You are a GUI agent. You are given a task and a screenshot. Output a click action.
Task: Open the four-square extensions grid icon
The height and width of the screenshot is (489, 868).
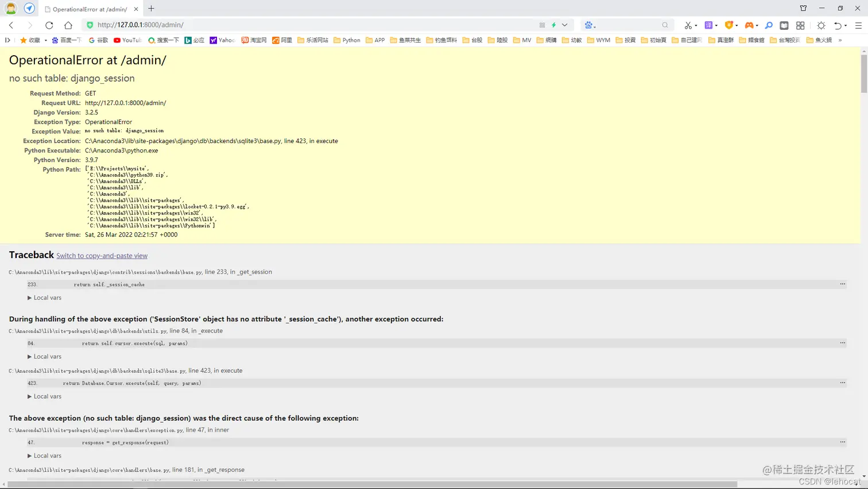point(800,25)
